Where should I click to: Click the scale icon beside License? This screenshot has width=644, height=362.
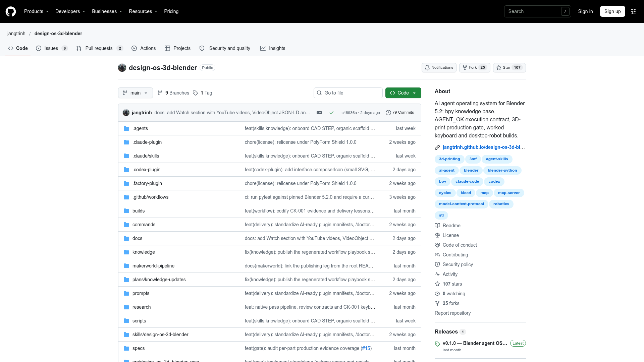click(x=437, y=235)
